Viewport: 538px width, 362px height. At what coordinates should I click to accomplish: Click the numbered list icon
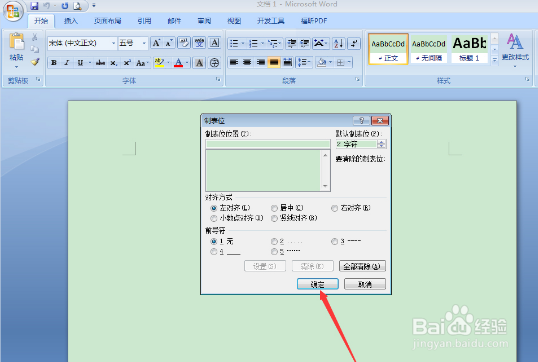(x=254, y=43)
